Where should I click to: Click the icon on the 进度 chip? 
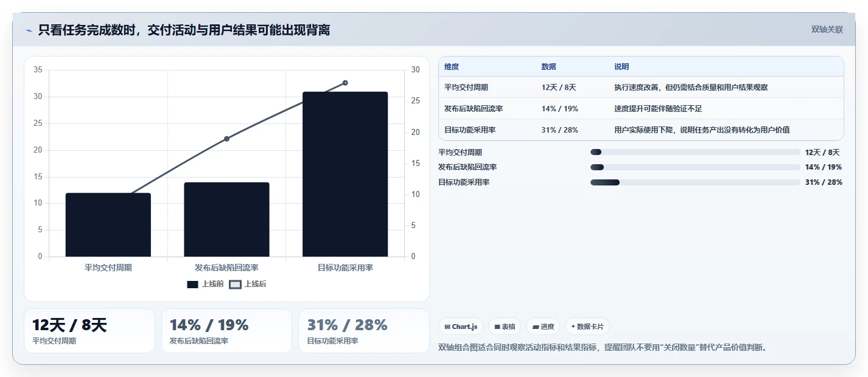pyautogui.click(x=536, y=327)
